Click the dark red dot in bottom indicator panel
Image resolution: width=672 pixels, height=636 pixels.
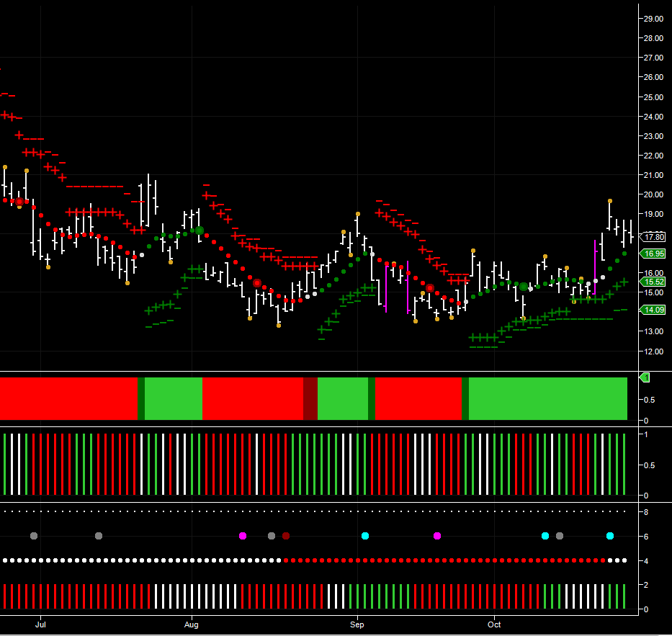point(286,536)
